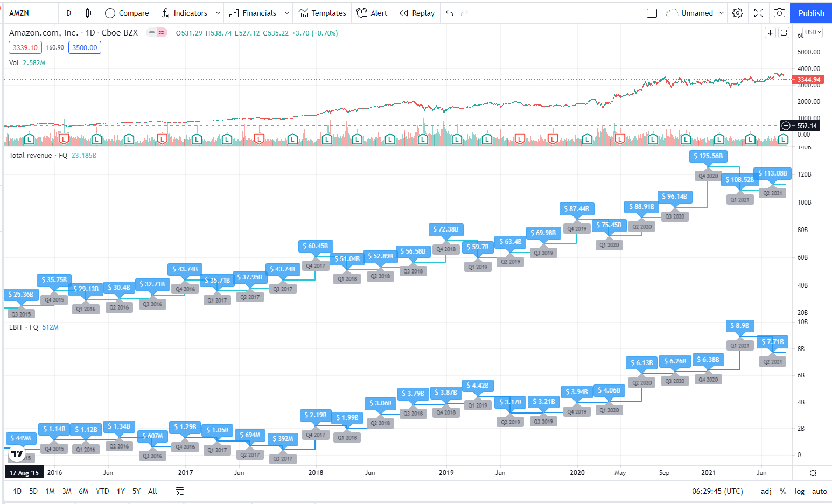Maximize the price pane
Viewport: 832px width, 504px height.
tap(784, 33)
